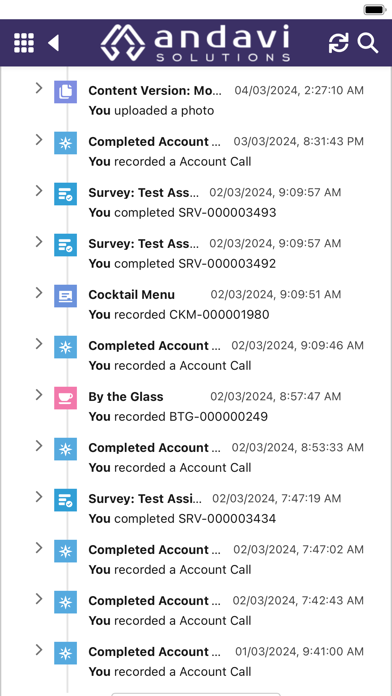The image size is (392, 696).
Task: Click the battery indicator in status bar
Action: 375,9
